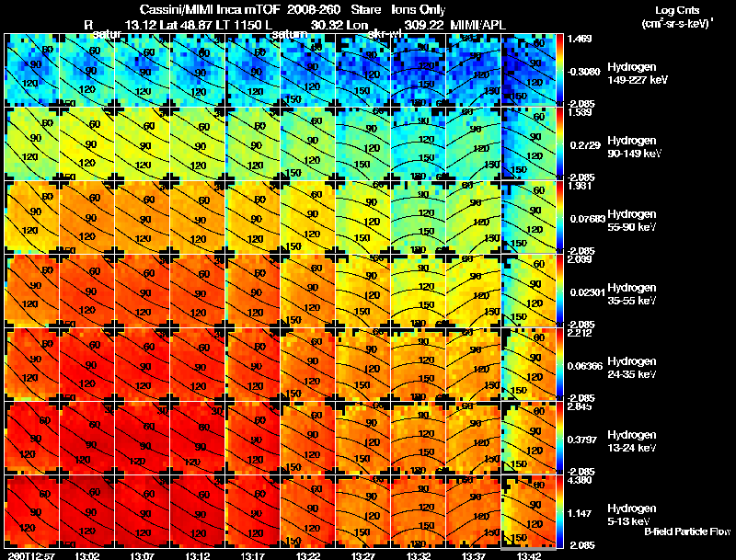This screenshot has height=560, width=736.
Task: Select the 'Hydrogen 13-24 keV' row label
Action: tap(632, 440)
